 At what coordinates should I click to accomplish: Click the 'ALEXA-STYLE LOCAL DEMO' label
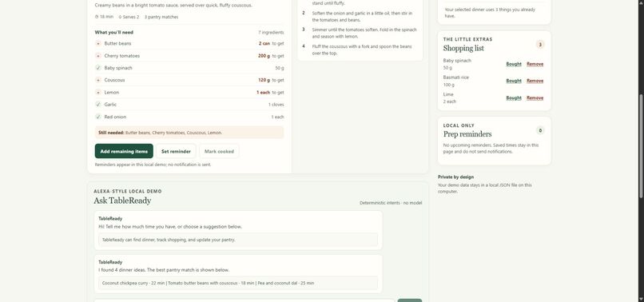pyautogui.click(x=127, y=192)
